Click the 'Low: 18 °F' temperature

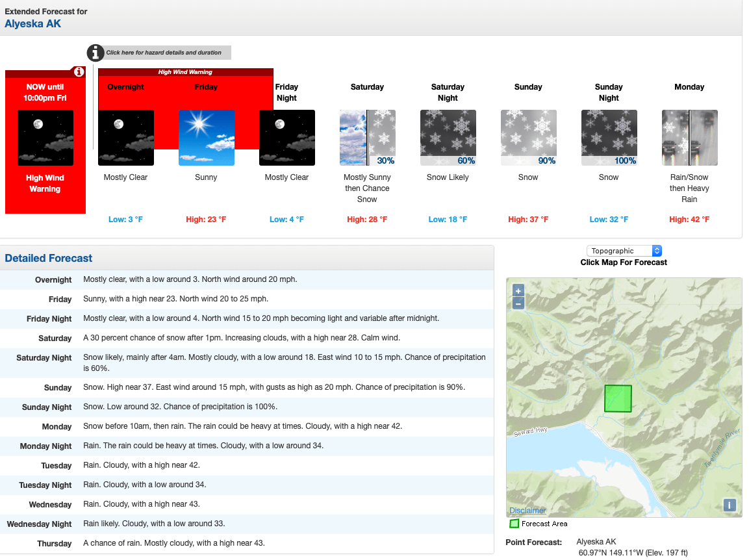[x=448, y=220]
